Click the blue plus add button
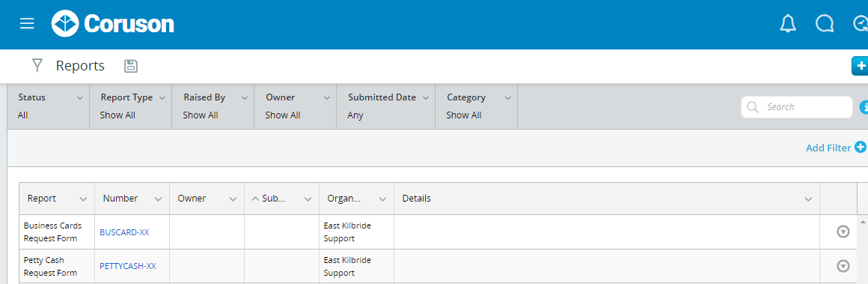Screen dimensions: 868x284 click(860, 65)
